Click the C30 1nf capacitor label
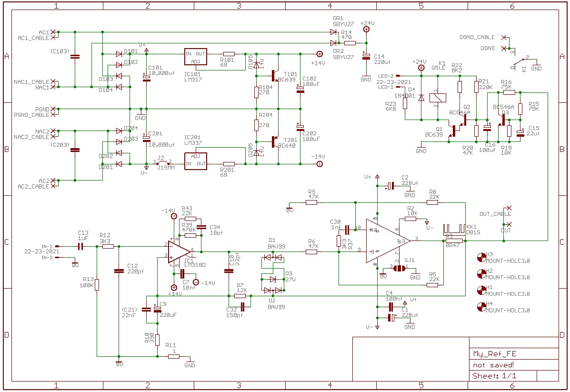Viewport: 570px width, 392px height. tap(335, 225)
